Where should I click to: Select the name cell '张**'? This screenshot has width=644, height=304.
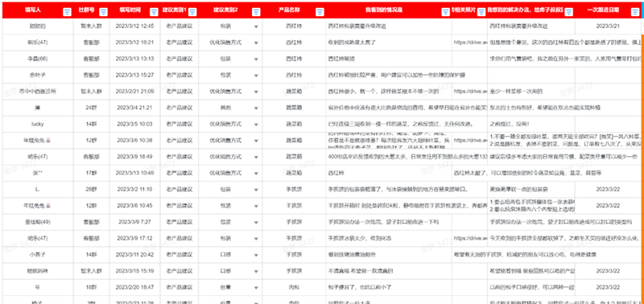coord(38,173)
